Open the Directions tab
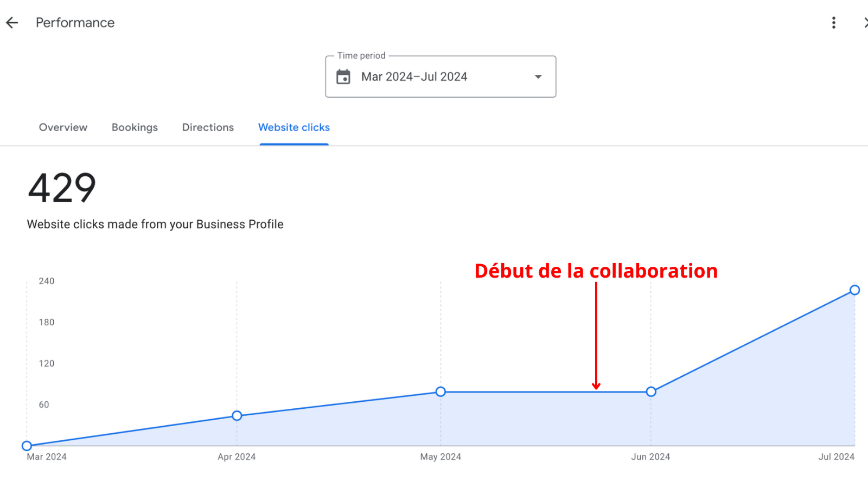The image size is (868, 488). tap(208, 127)
